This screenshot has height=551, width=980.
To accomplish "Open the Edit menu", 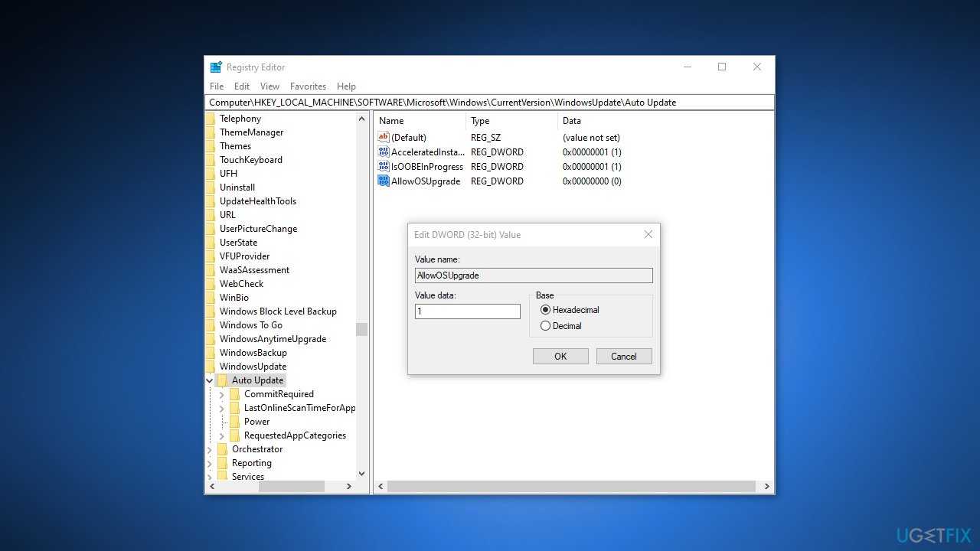I will click(x=242, y=86).
